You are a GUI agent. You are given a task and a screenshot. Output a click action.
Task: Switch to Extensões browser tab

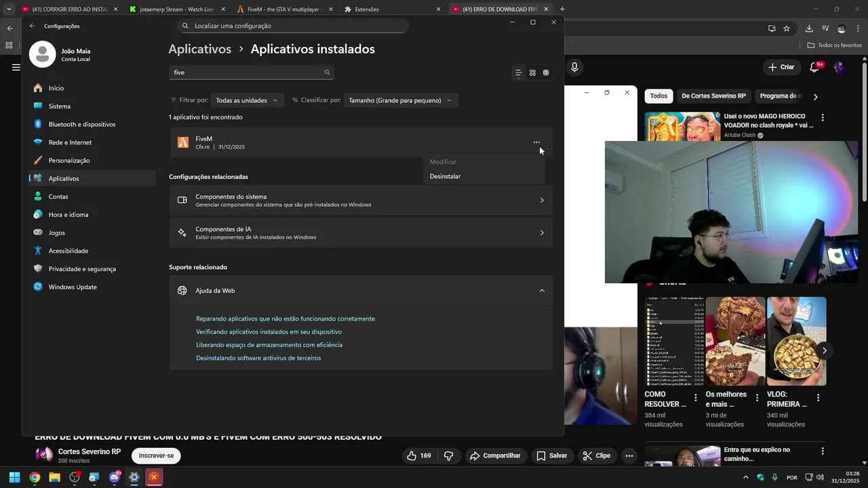[x=392, y=9]
